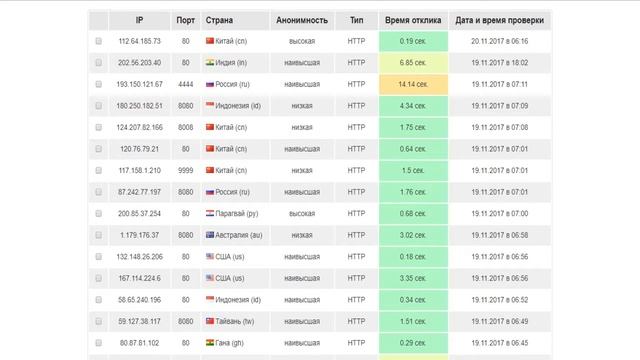
Task: Sort by Дата и время проверки header
Action: (500, 20)
